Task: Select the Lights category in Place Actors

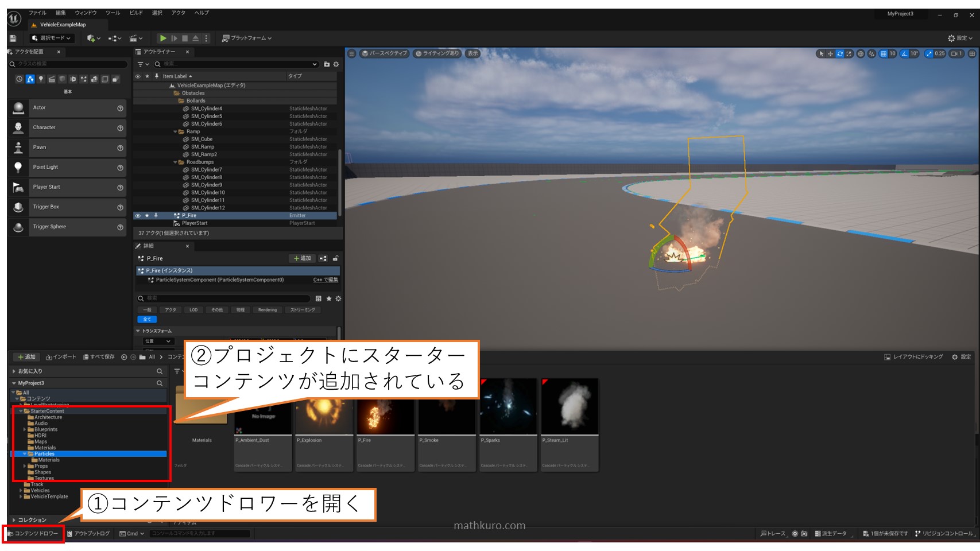Action: click(x=41, y=79)
